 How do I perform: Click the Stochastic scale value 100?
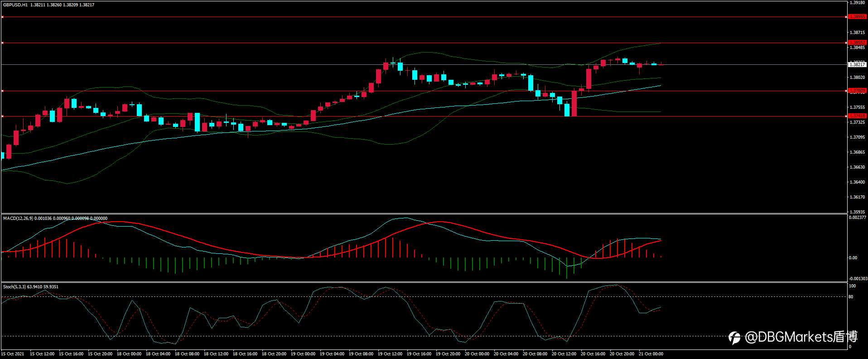(x=852, y=286)
